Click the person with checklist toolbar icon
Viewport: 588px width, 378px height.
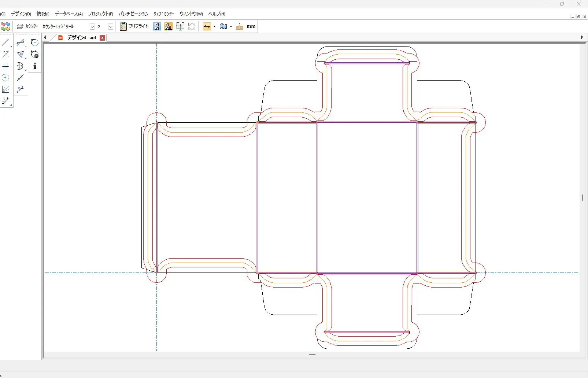pyautogui.click(x=169, y=26)
